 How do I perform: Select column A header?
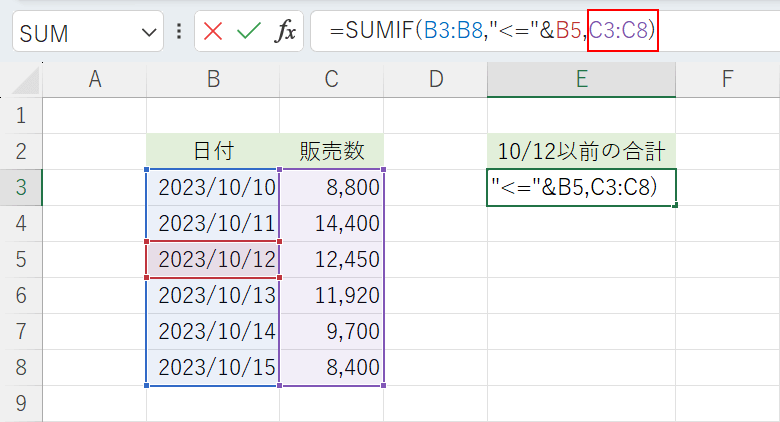(x=95, y=80)
